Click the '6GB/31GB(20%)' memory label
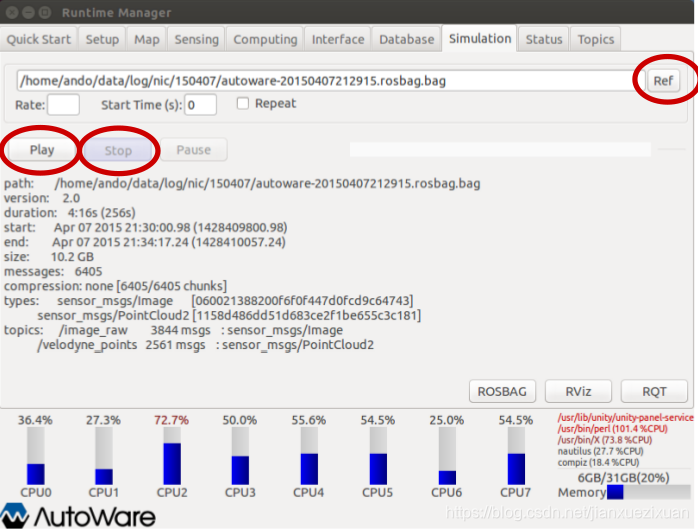 coord(623,478)
